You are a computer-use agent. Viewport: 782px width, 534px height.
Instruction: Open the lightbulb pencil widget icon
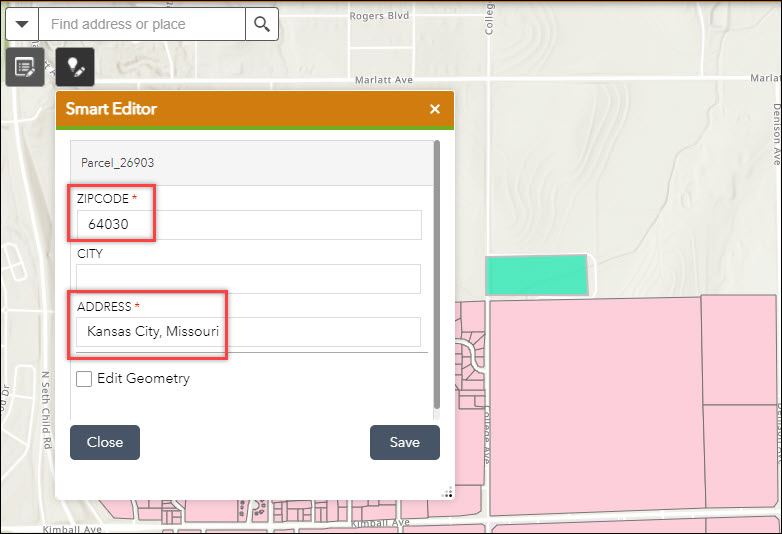75,67
